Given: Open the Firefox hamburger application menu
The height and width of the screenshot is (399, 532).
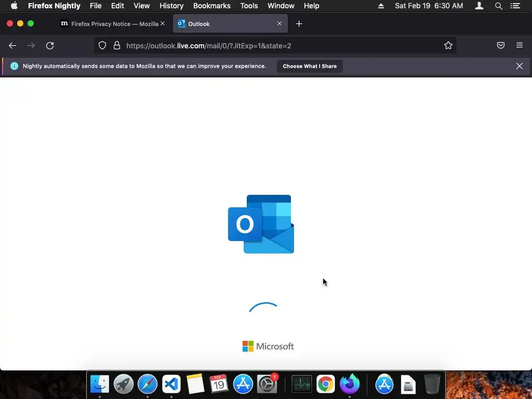Looking at the screenshot, I should click(520, 45).
